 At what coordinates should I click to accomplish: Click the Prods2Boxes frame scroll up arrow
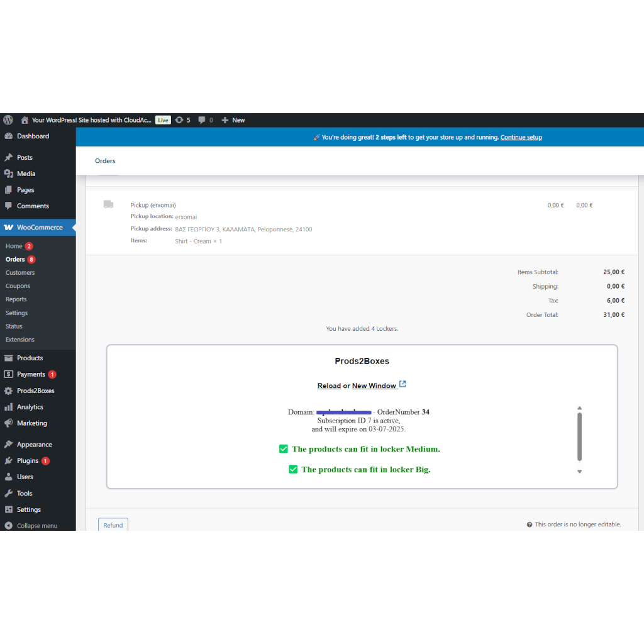click(579, 408)
